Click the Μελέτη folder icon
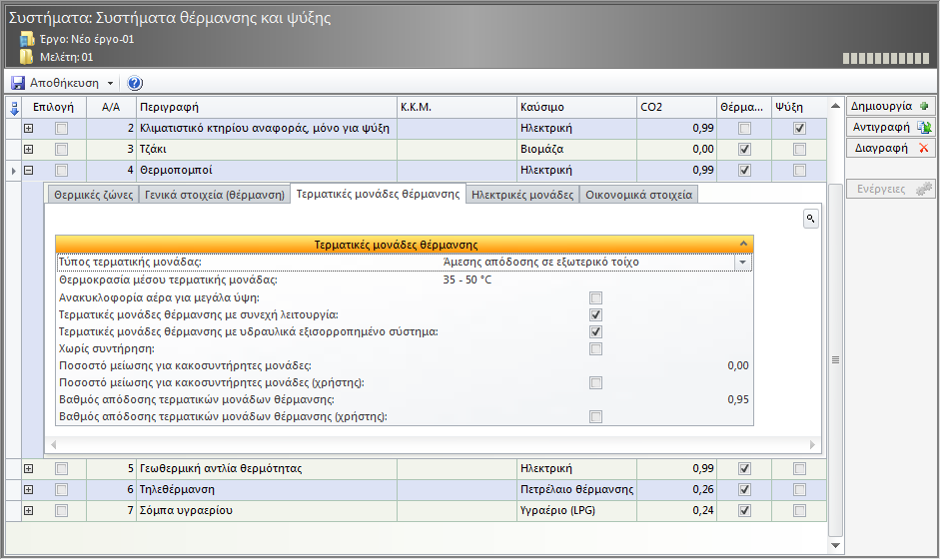The width and height of the screenshot is (941, 560). (26, 57)
